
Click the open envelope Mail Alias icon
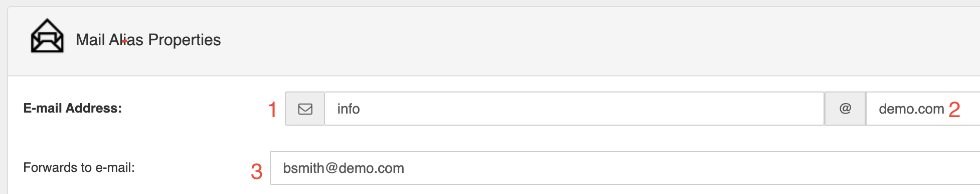[47, 36]
